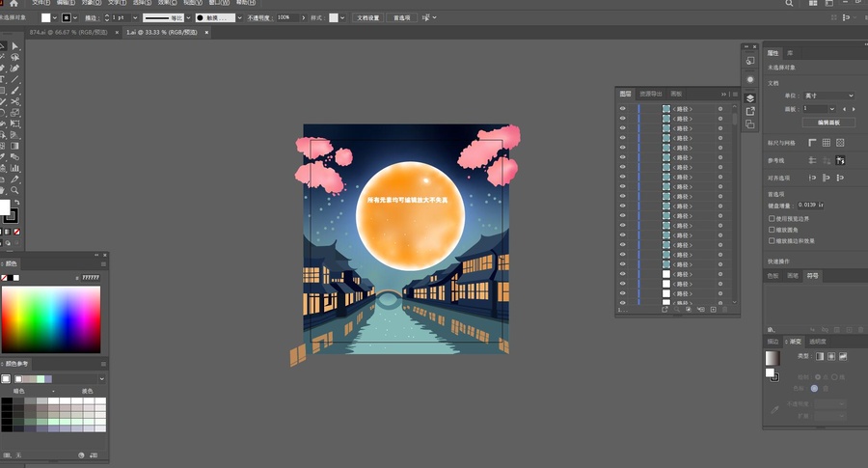The image size is (868, 468).
Task: Open 对象(O) menu
Action: (92, 3)
